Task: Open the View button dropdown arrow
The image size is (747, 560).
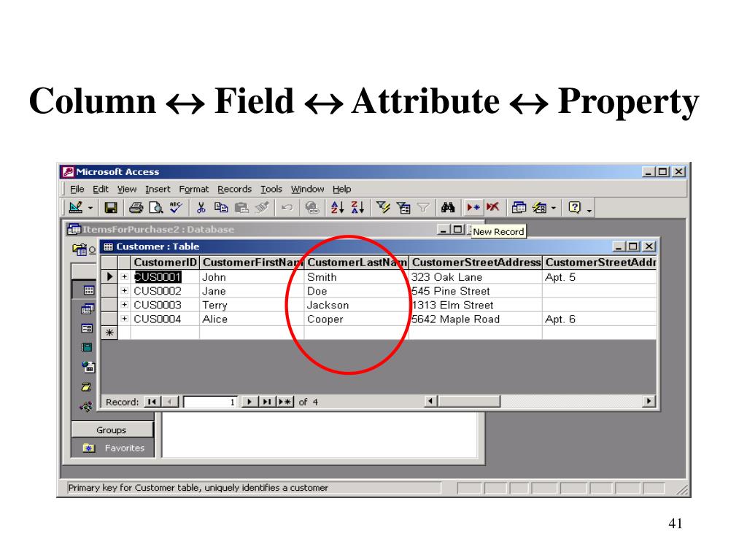Action: (x=90, y=208)
